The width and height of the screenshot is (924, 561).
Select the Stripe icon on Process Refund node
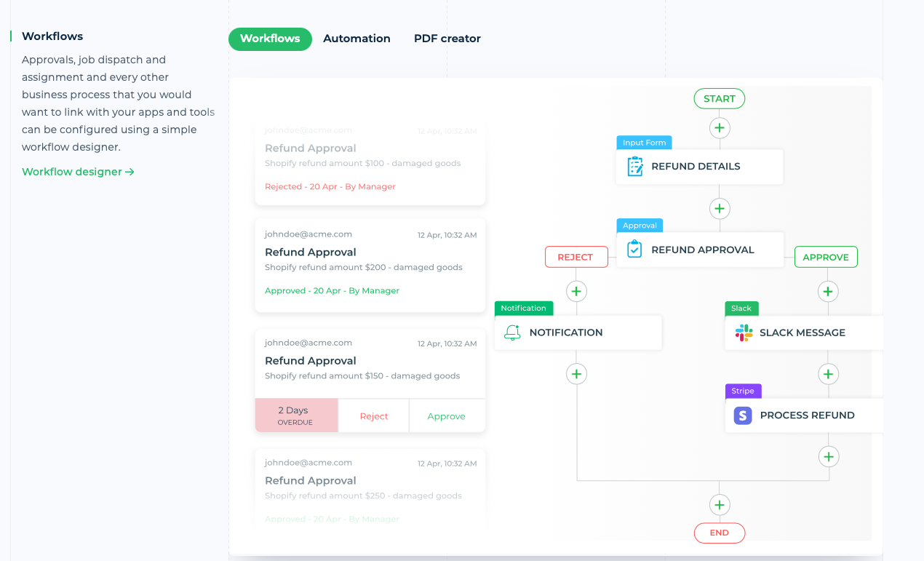coord(741,415)
